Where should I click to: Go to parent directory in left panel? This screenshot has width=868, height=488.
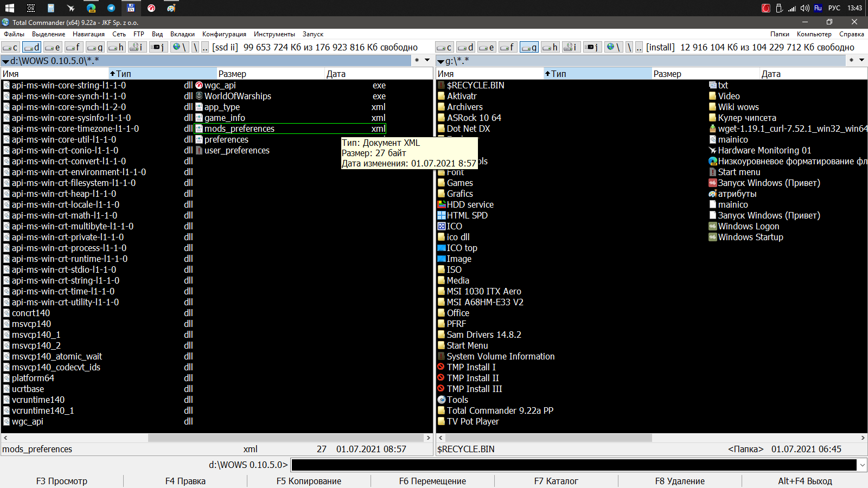205,47
